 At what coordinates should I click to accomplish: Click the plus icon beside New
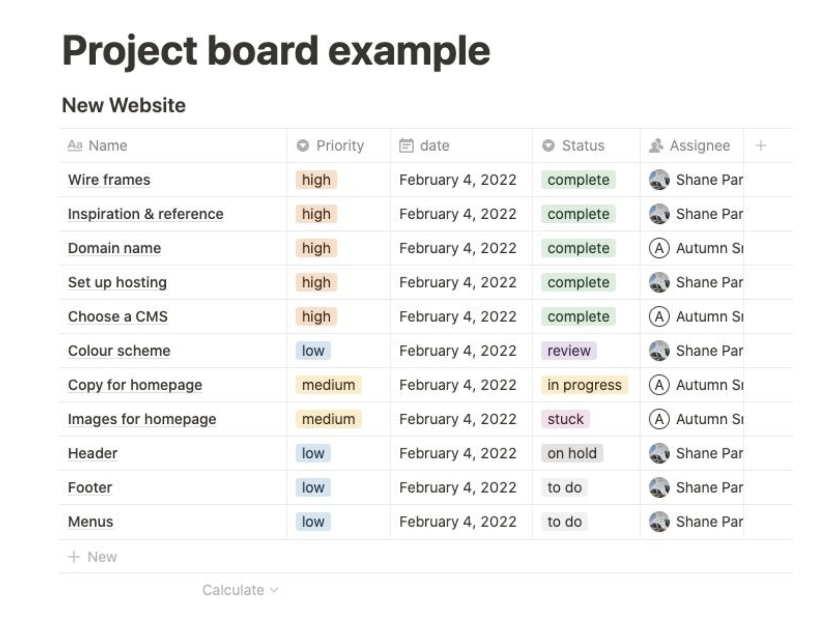(74, 557)
